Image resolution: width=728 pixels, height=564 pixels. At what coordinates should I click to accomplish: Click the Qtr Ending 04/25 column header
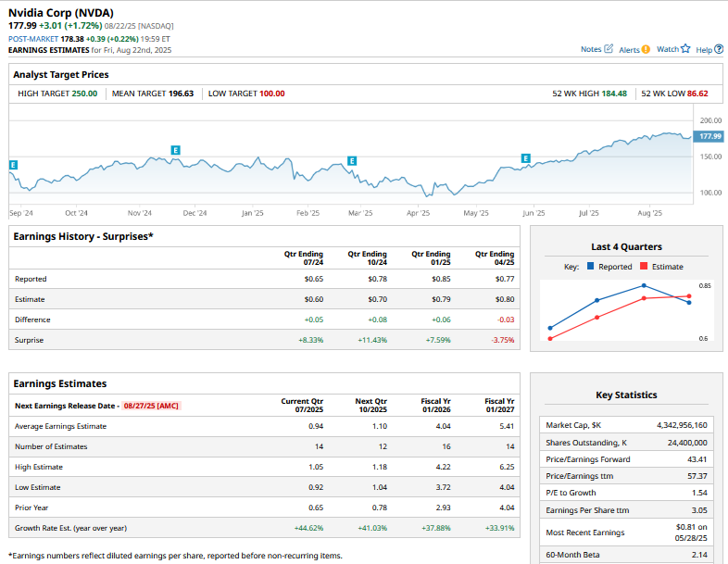(495, 258)
